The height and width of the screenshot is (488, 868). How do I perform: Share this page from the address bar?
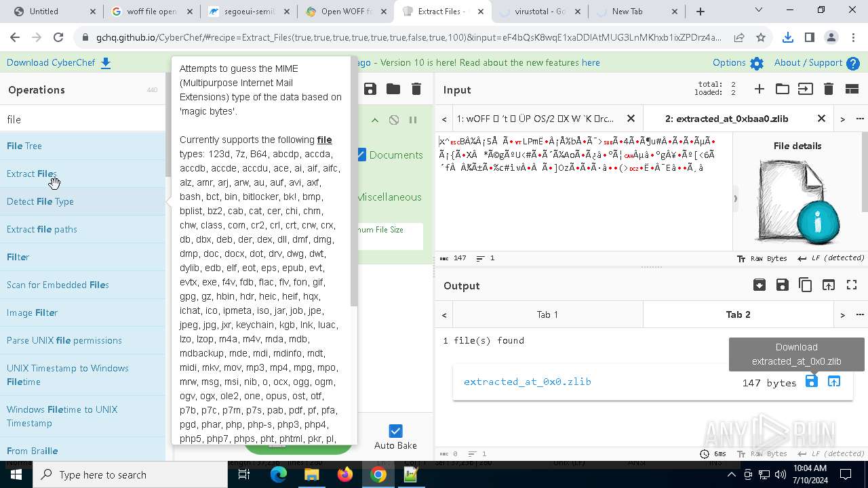[739, 37]
